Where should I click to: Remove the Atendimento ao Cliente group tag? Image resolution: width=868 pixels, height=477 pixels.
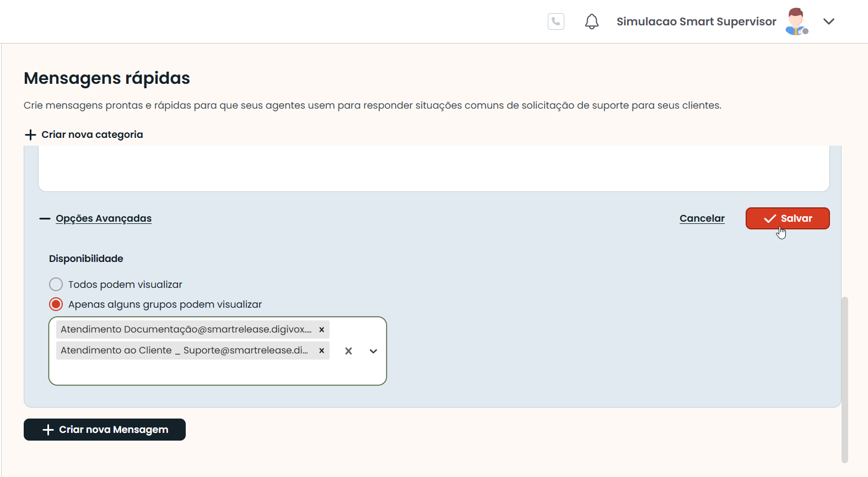click(x=321, y=351)
